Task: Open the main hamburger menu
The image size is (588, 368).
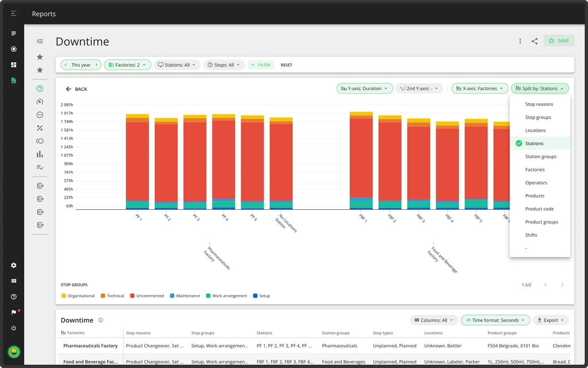Action: (x=14, y=14)
